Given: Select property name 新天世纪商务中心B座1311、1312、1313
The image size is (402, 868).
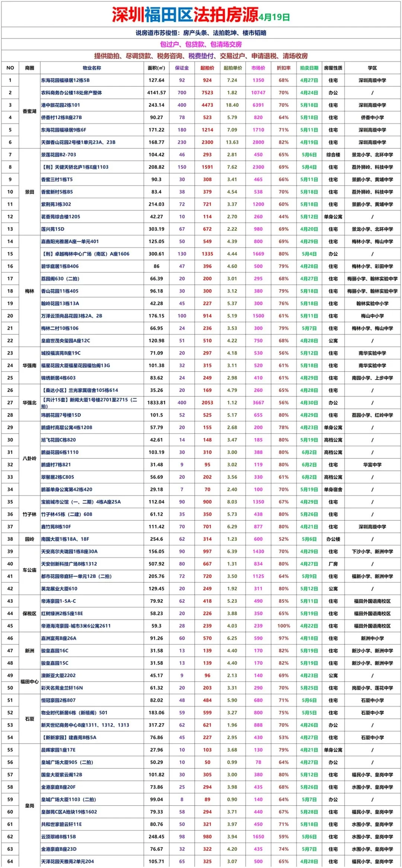Looking at the screenshot, I should [85, 725].
